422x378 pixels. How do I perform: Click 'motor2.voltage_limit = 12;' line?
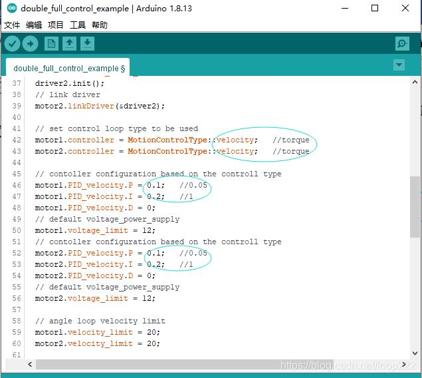pos(95,298)
